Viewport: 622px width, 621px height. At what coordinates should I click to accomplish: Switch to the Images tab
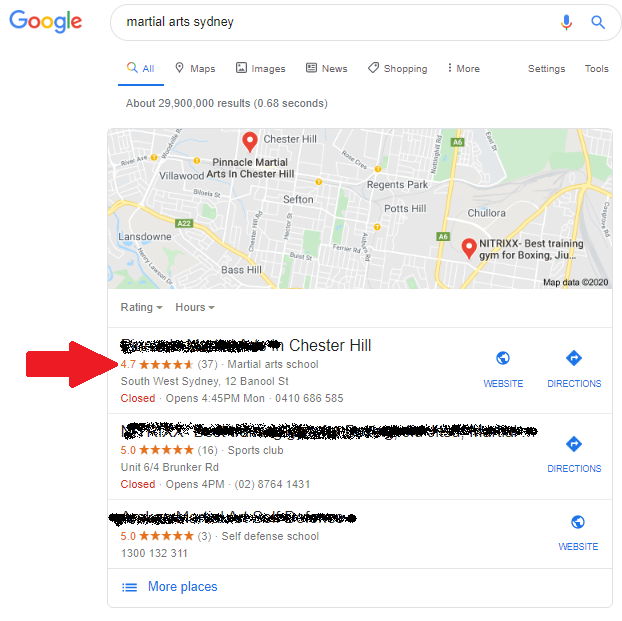click(x=261, y=68)
